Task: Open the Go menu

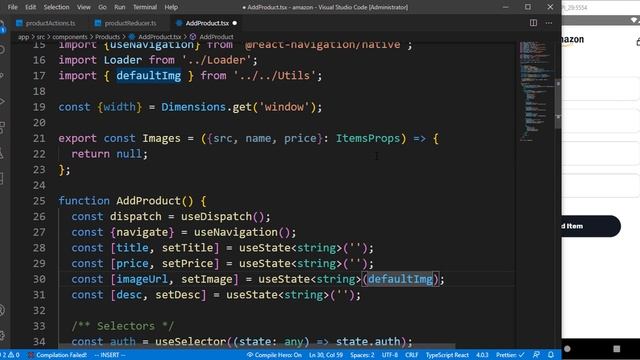Action: click(102, 7)
